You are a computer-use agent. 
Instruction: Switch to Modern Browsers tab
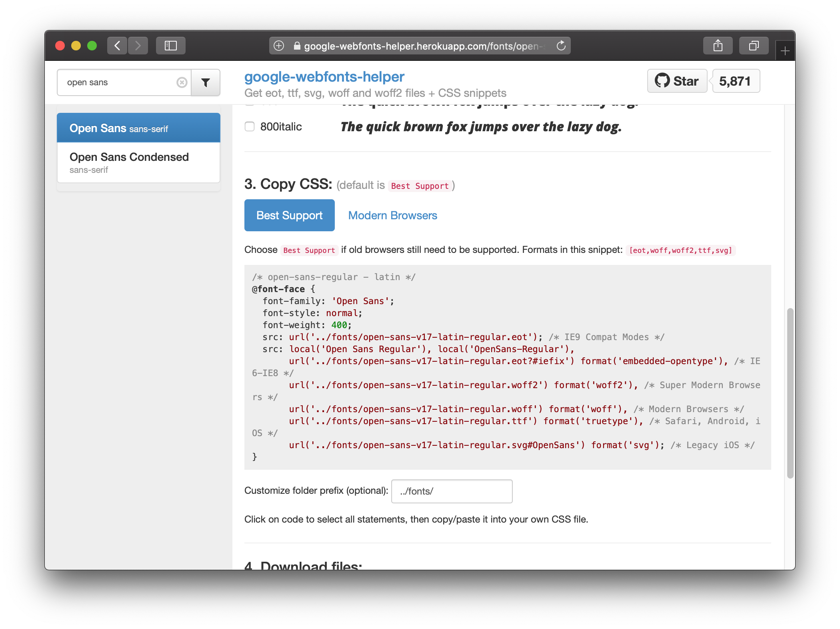[x=392, y=215]
